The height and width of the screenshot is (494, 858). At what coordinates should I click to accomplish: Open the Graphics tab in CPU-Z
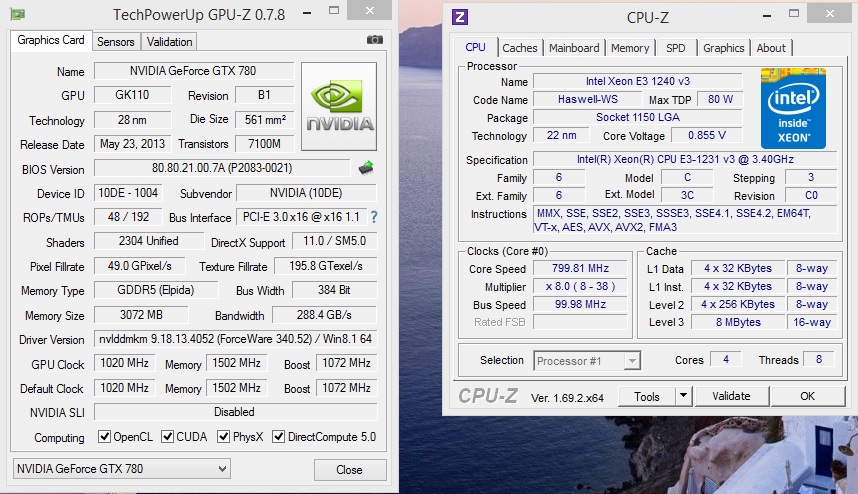click(x=723, y=48)
